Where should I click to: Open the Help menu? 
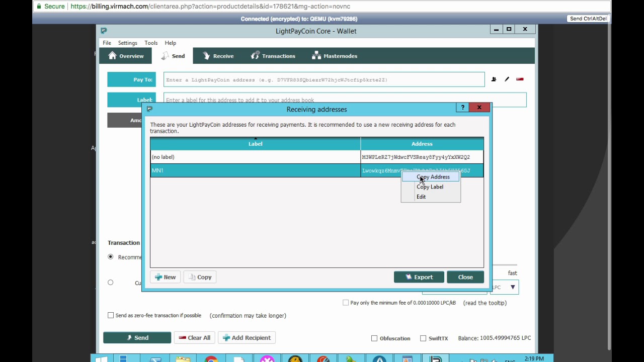[x=171, y=43]
